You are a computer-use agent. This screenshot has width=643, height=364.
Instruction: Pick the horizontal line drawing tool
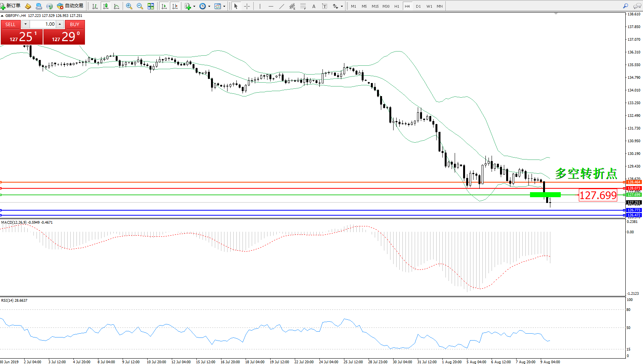[x=271, y=6]
